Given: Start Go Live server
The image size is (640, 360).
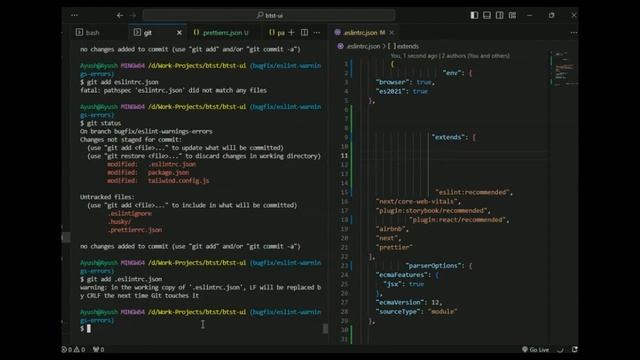Looking at the screenshot, I should coord(536,349).
